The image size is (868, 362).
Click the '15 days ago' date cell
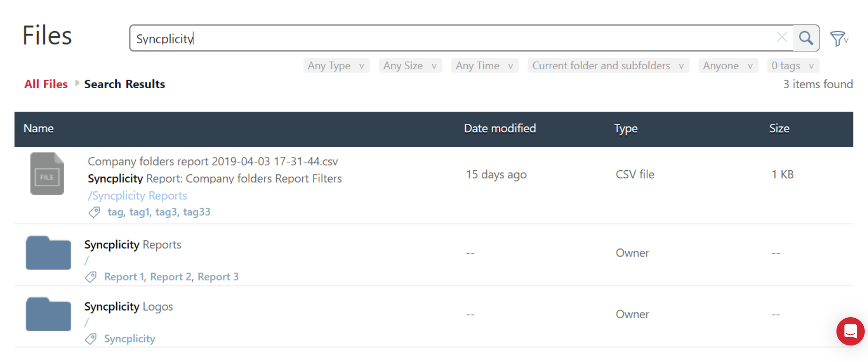click(x=496, y=175)
